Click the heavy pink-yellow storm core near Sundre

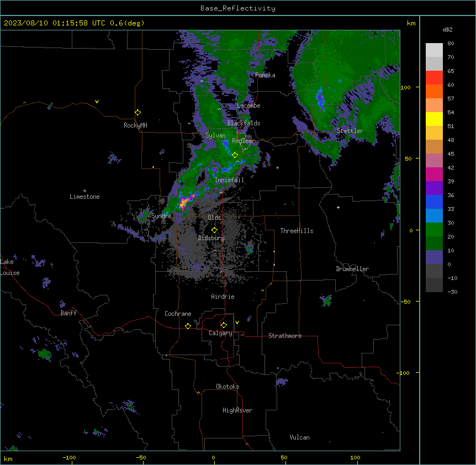pyautogui.click(x=185, y=202)
